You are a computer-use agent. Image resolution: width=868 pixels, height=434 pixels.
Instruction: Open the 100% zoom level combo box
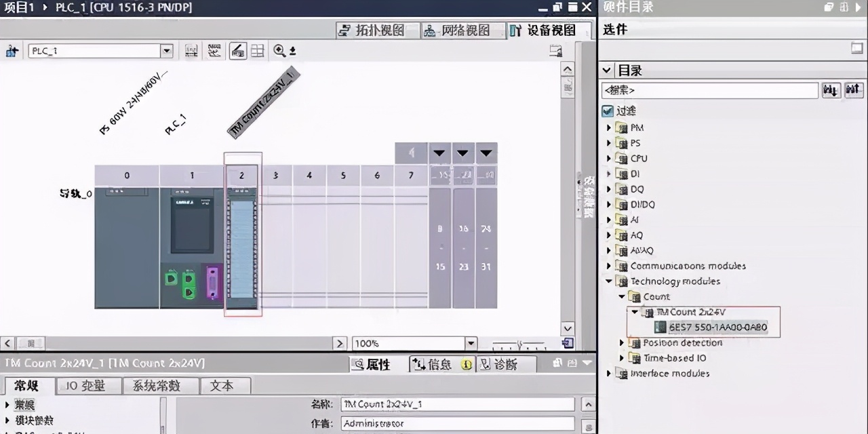[471, 343]
